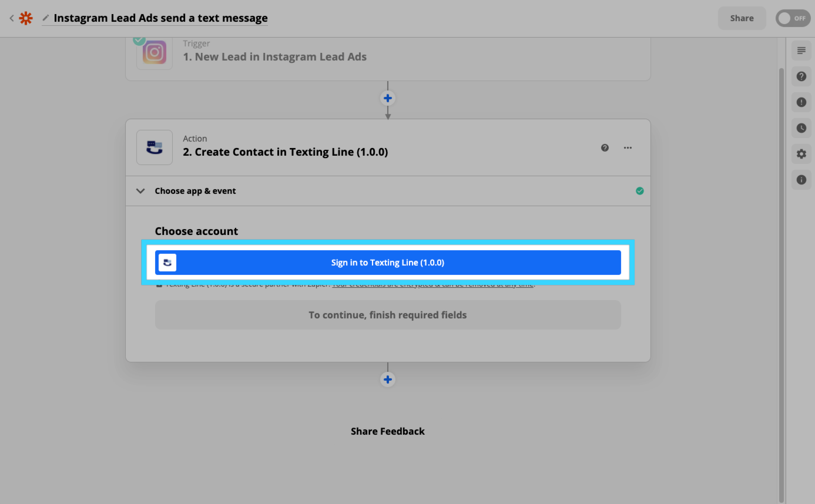
Task: Open the alerts sidebar icon
Action: [x=801, y=102]
